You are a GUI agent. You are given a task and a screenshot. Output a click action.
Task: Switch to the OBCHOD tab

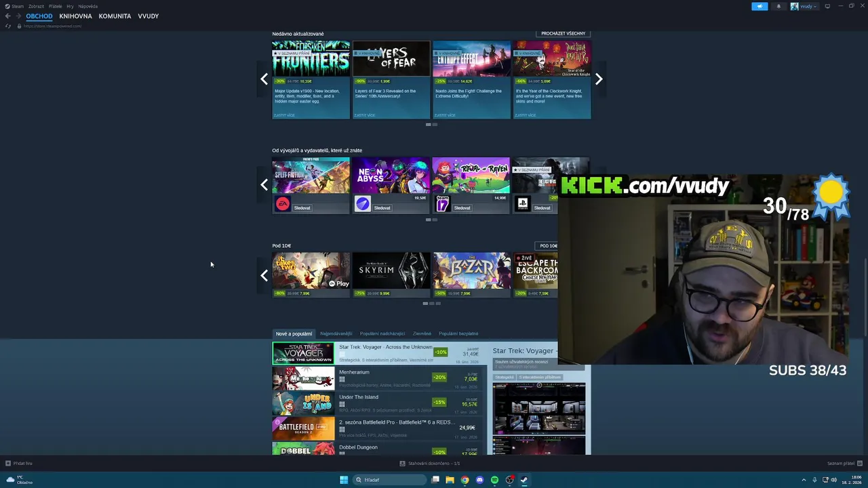[x=39, y=16]
